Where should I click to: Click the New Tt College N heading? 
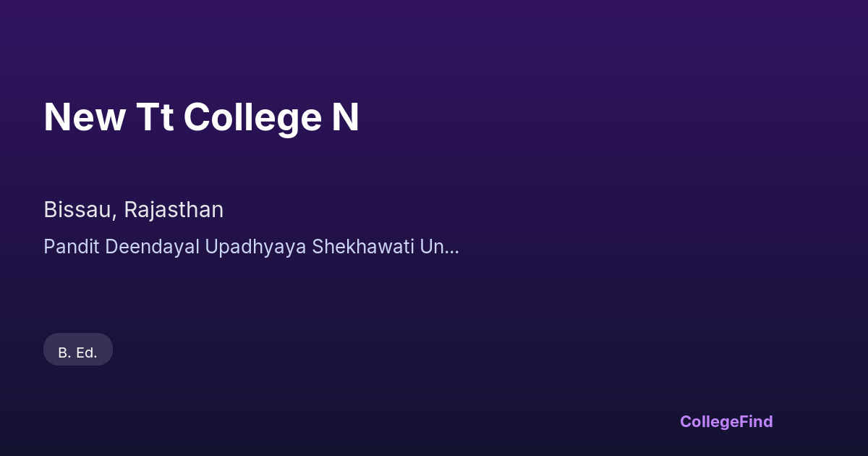coord(201,117)
